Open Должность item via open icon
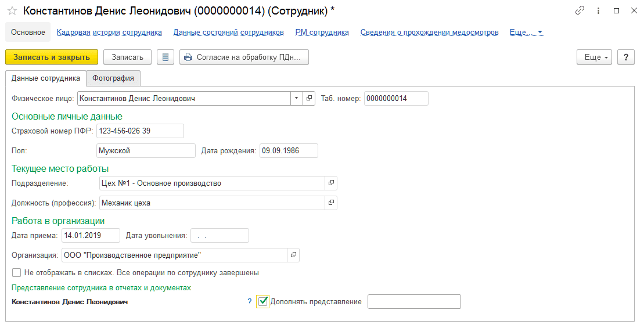The width and height of the screenshot is (644, 328). (x=331, y=203)
